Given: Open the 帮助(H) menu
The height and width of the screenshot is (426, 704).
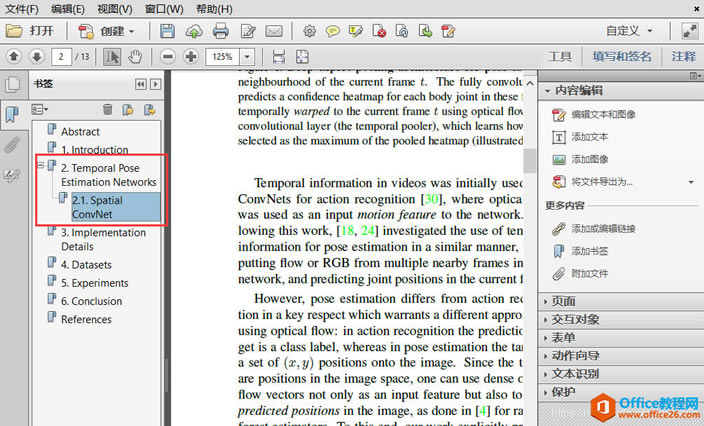Looking at the screenshot, I should click(x=214, y=9).
